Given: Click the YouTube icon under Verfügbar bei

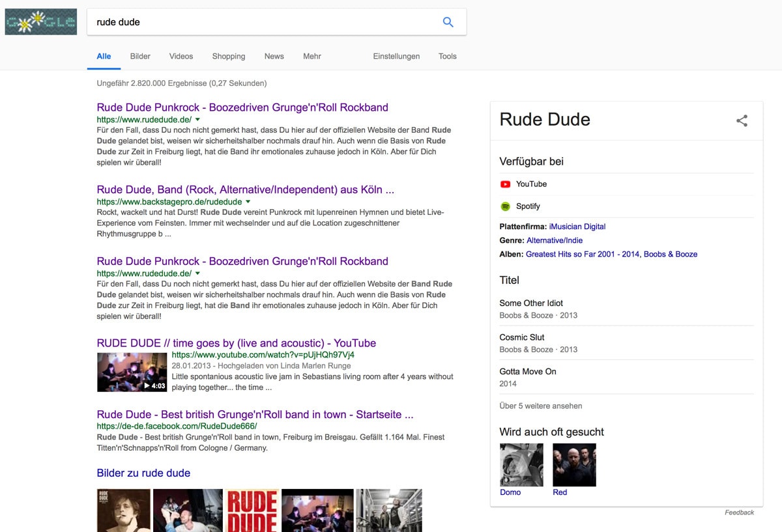Looking at the screenshot, I should point(505,184).
